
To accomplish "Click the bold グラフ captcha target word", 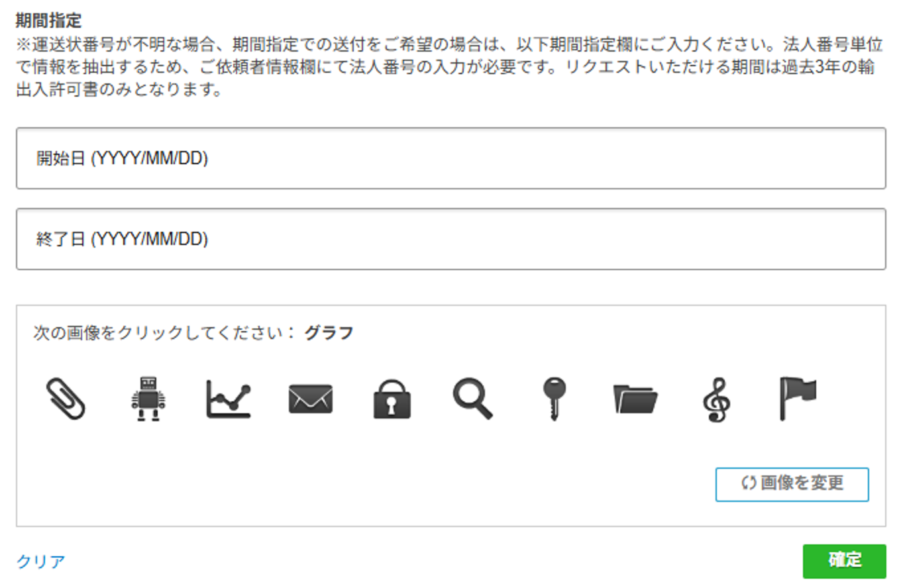I will 329,332.
